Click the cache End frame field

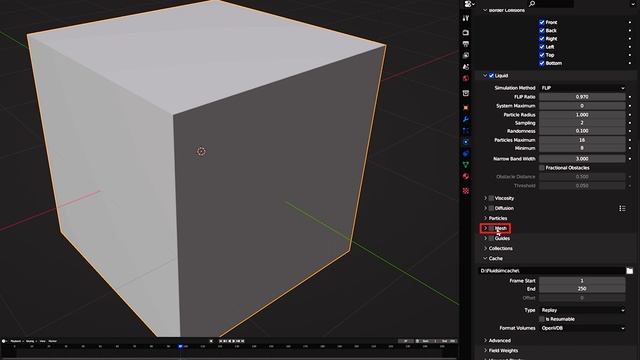pos(582,289)
